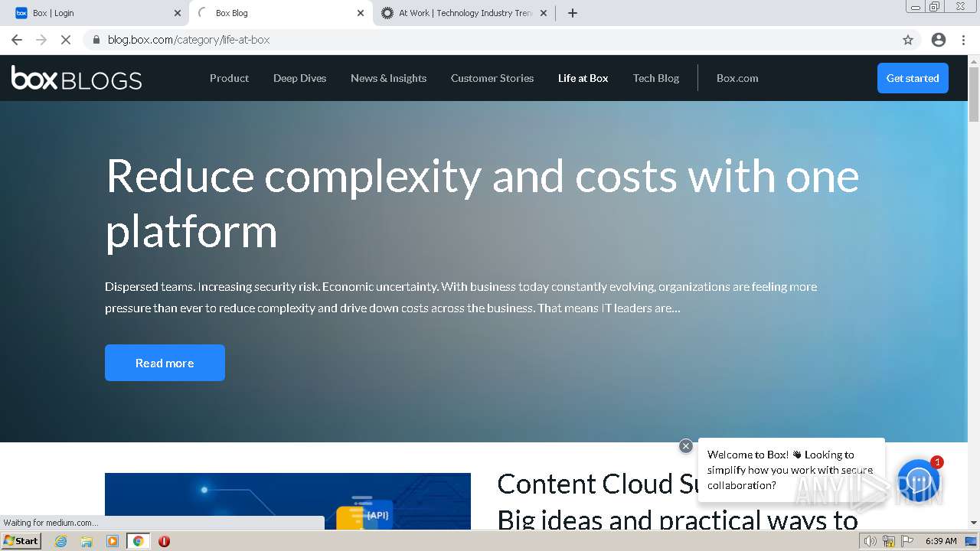The height and width of the screenshot is (551, 980).
Task: Switch to At Work Technology Industry tab
Action: click(464, 13)
